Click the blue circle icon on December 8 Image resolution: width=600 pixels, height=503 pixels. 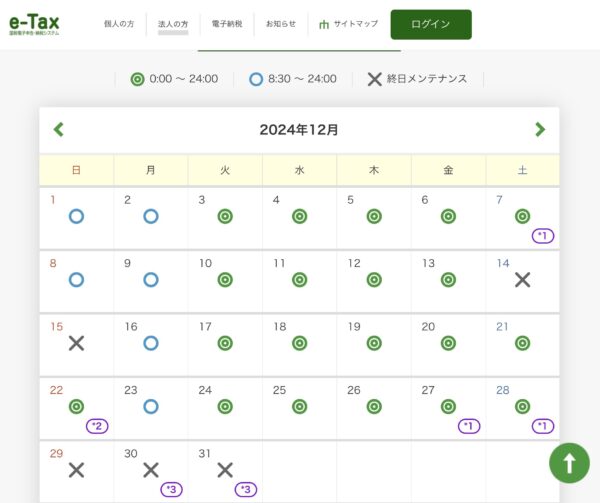tap(77, 280)
